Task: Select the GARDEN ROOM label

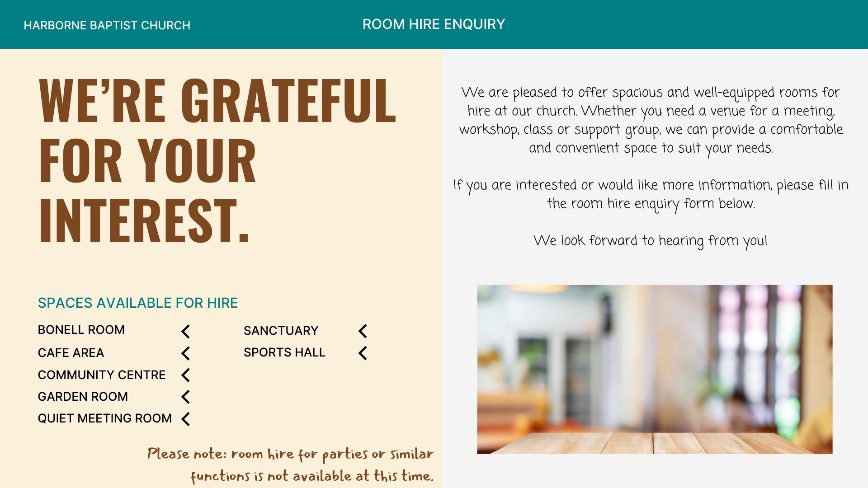Action: click(x=83, y=397)
